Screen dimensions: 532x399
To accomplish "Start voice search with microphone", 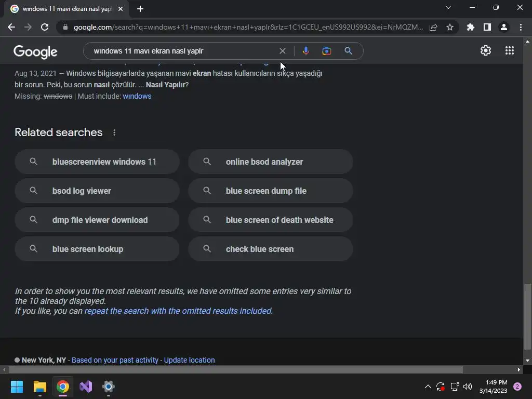I will [x=305, y=51].
